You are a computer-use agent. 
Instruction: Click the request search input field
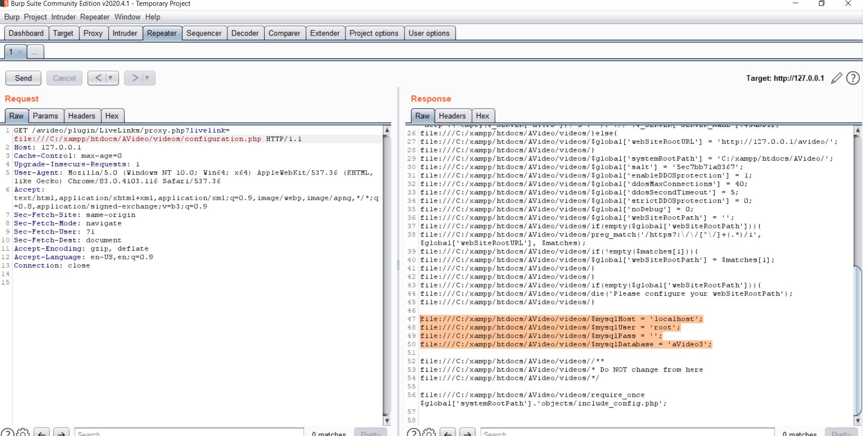tap(189, 433)
